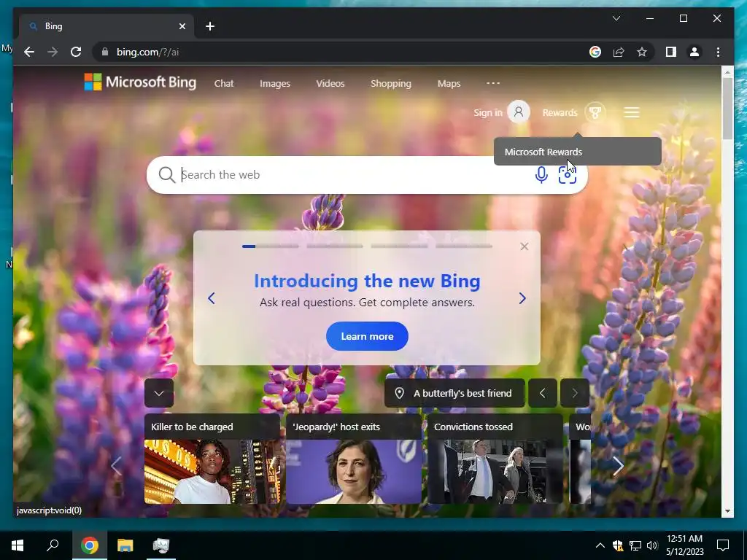Screen dimensions: 747x560
Task: Click the Chrome taskbar icon
Action: pos(89,545)
